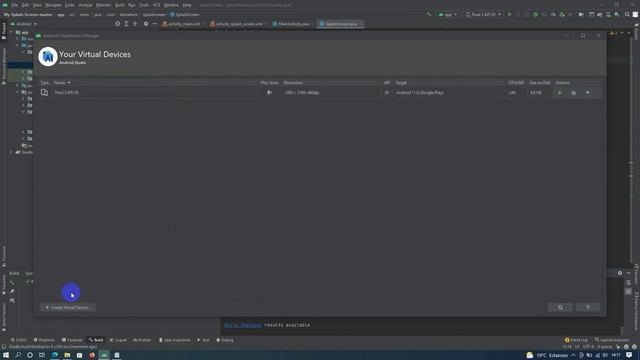Click the Project vertical tab on the left edge
The image size is (640, 360).
coord(4,31)
